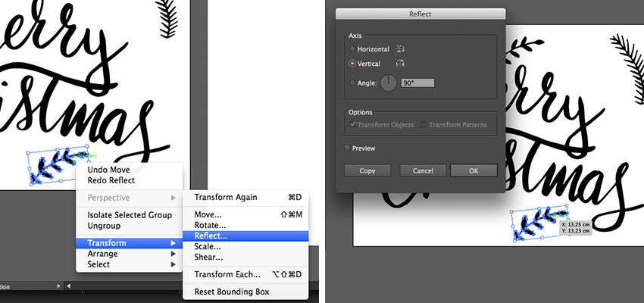644x303 pixels.
Task: Click the status bar arrow button at bottom left
Action: 59,286
